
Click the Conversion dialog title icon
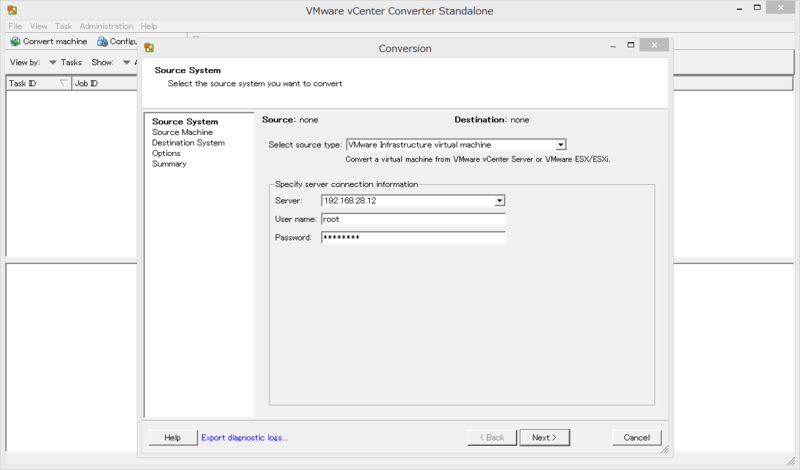coord(149,48)
